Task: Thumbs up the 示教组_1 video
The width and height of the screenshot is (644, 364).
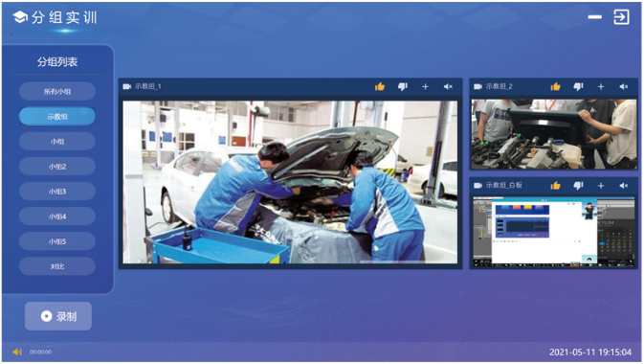Action: (380, 86)
